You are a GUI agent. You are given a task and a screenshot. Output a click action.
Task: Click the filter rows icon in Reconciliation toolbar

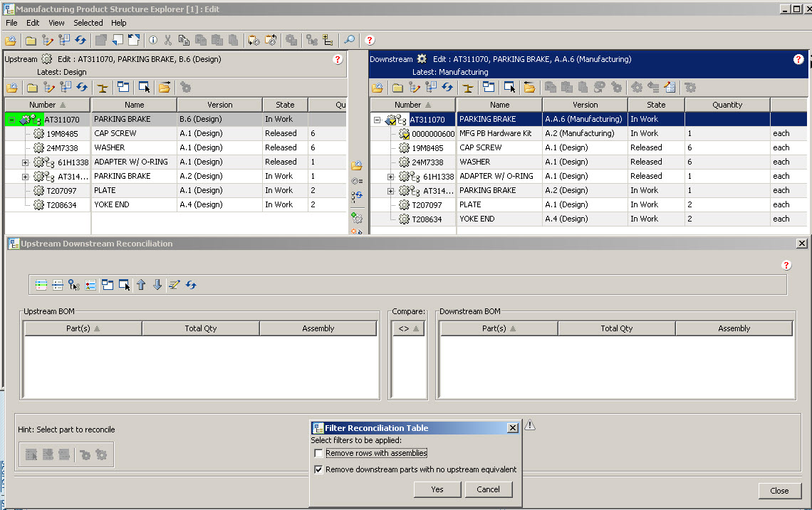point(58,285)
